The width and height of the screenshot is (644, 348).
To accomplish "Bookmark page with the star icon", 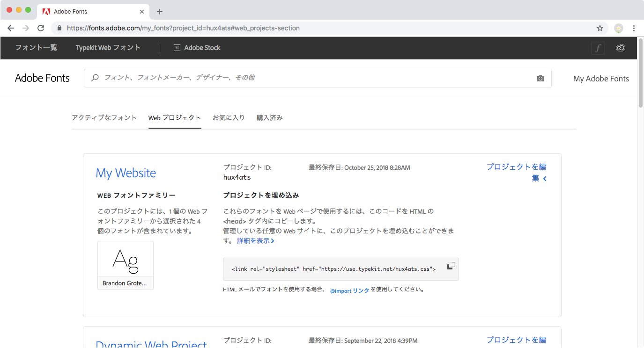I will point(600,28).
